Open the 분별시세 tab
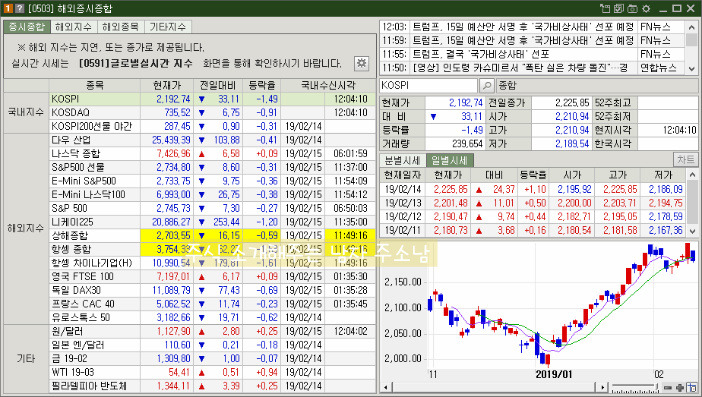Viewport: 702px width, 397px height. pyautogui.click(x=402, y=160)
